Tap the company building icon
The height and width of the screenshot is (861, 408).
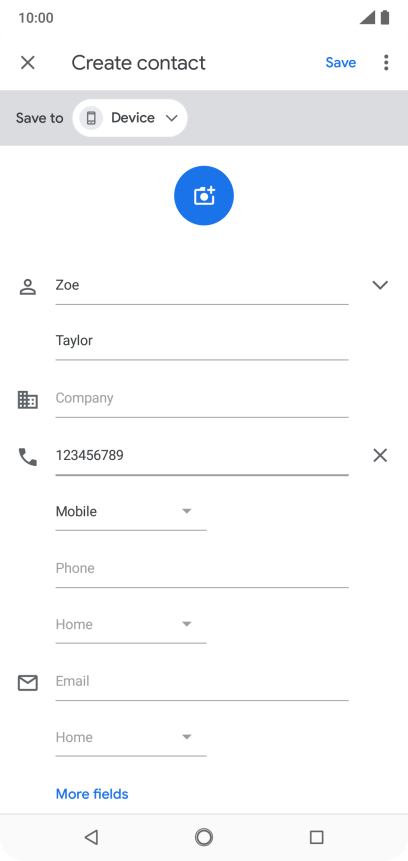pos(27,399)
